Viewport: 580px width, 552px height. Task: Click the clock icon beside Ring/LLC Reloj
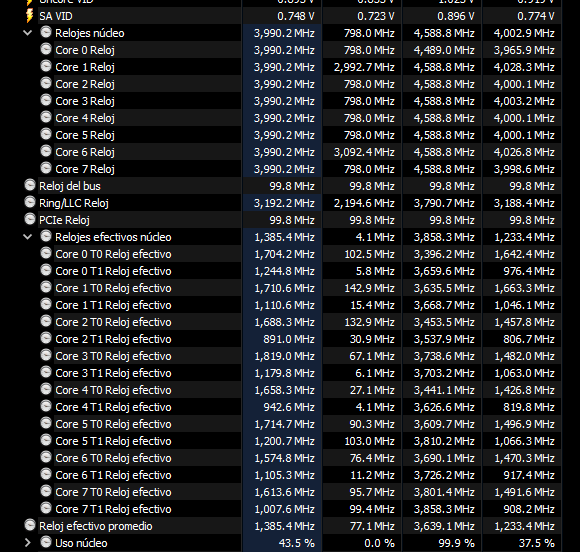pyautogui.click(x=30, y=202)
